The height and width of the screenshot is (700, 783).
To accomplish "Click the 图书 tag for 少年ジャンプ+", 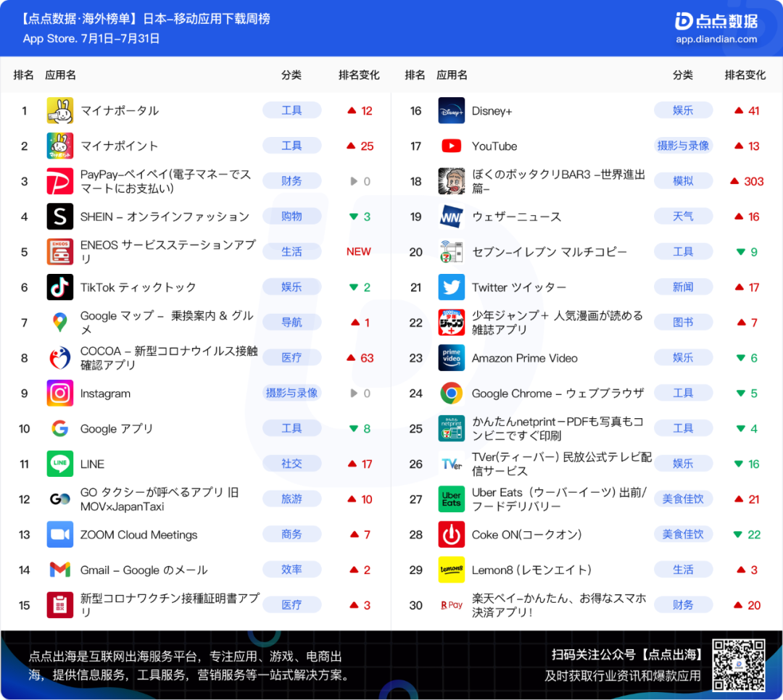I will [x=683, y=322].
